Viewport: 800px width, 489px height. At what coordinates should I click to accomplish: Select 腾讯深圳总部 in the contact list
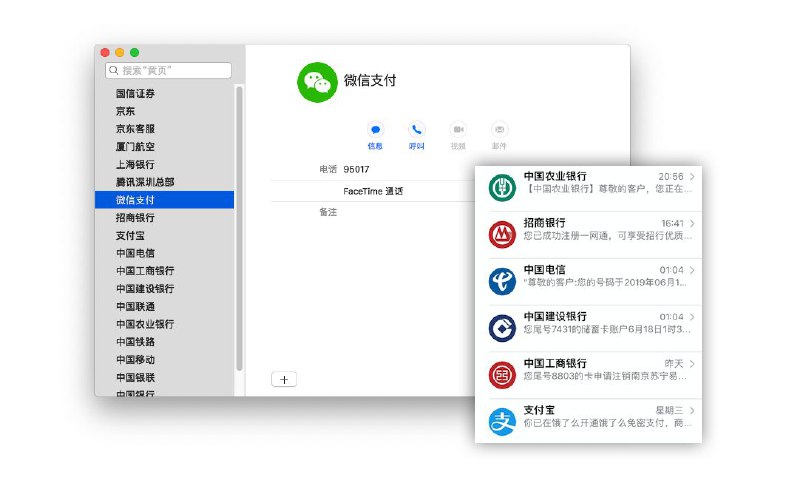[x=145, y=182]
